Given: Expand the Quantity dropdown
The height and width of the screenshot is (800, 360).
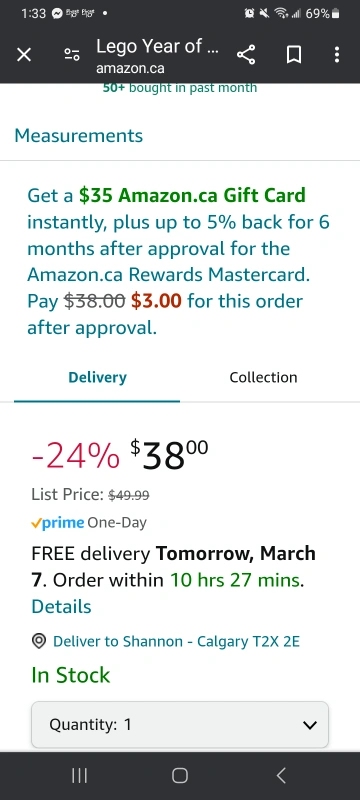Looking at the screenshot, I should pyautogui.click(x=180, y=724).
